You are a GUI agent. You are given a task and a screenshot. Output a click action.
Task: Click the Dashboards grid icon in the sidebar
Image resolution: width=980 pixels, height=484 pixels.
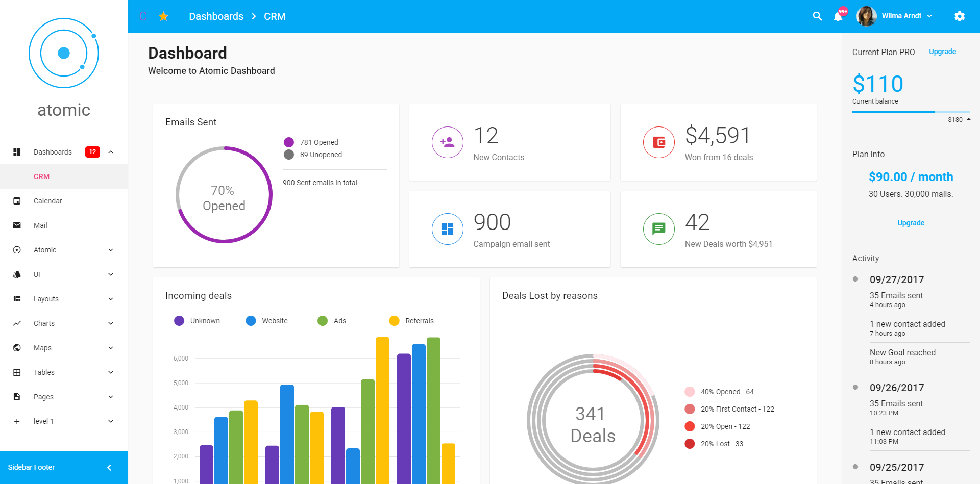click(x=17, y=152)
